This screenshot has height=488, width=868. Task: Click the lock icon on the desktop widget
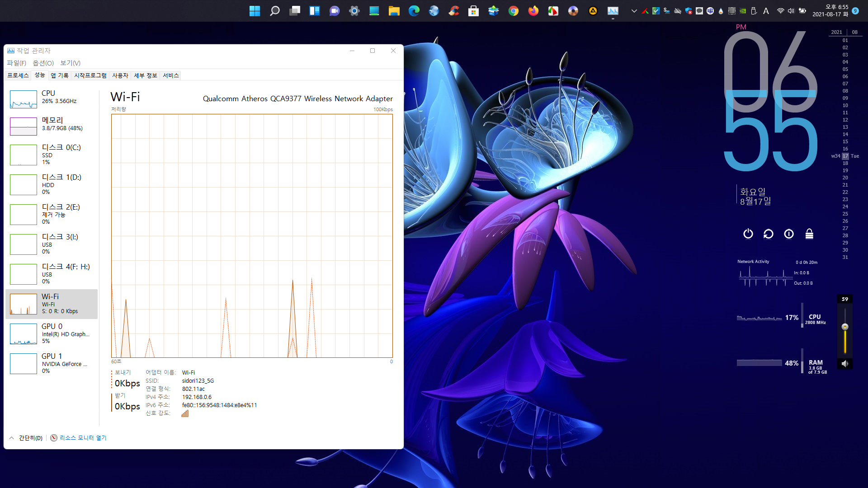tap(809, 234)
